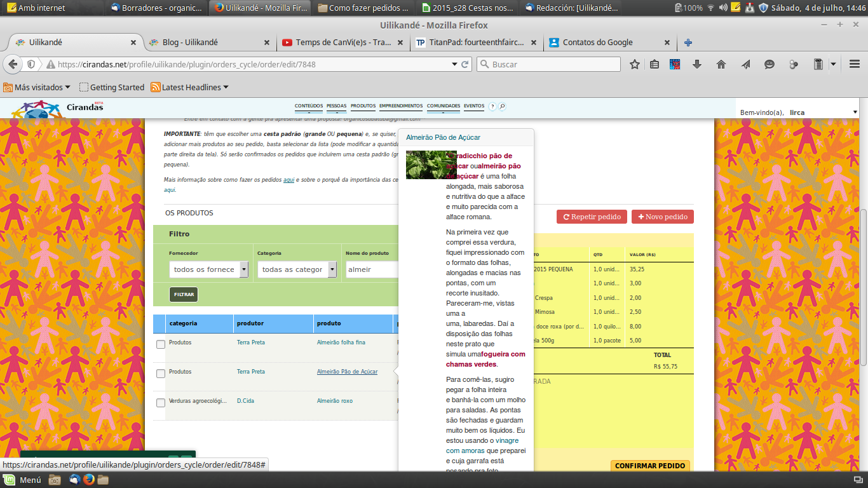Expand the user menu next to 'lirca'

[855, 112]
